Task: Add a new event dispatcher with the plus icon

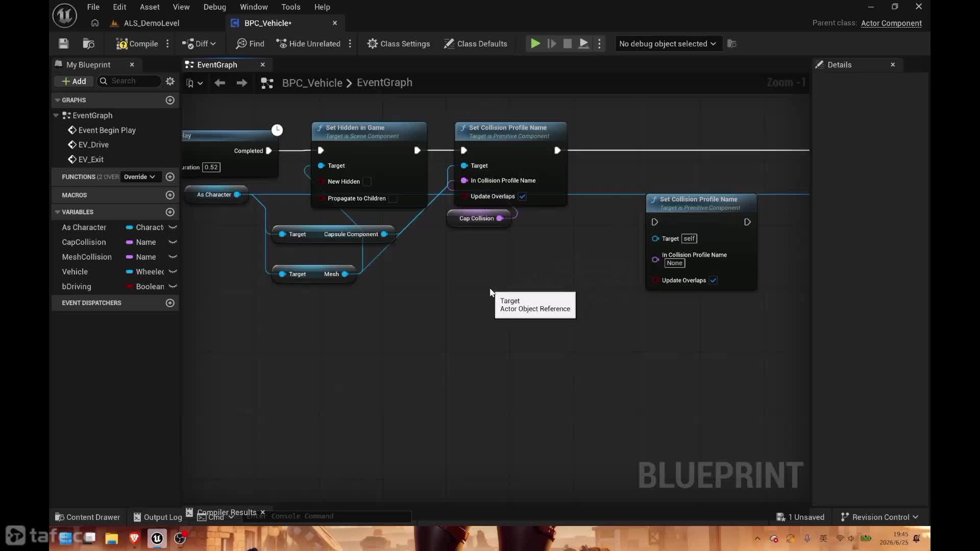Action: coord(170,303)
